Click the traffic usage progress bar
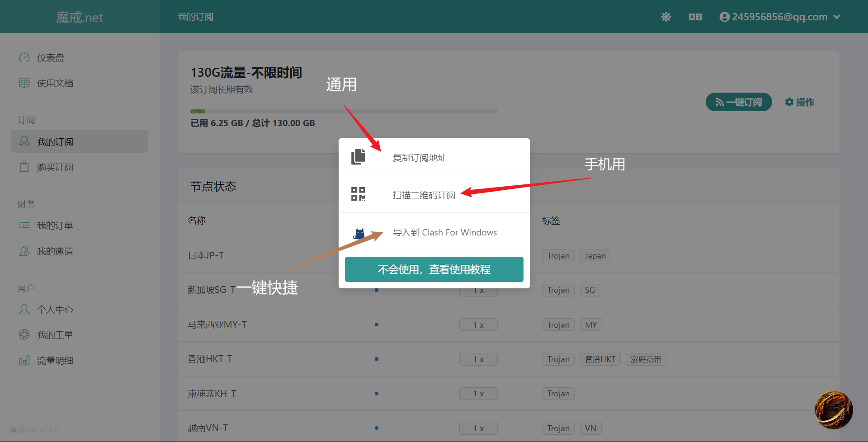Screen dimensions: 868x442 tap(344, 111)
